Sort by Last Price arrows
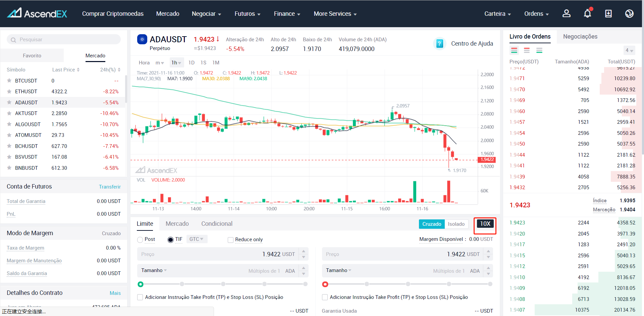The image size is (644, 316). [x=78, y=70]
